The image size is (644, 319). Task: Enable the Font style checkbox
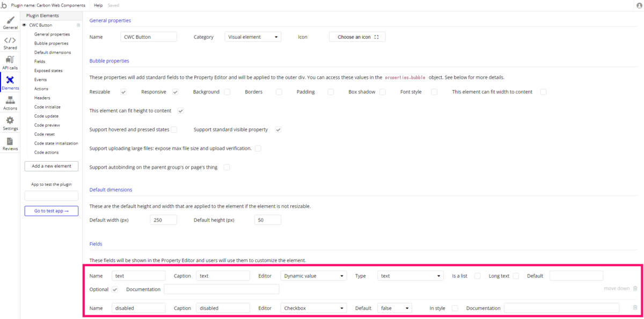[434, 92]
